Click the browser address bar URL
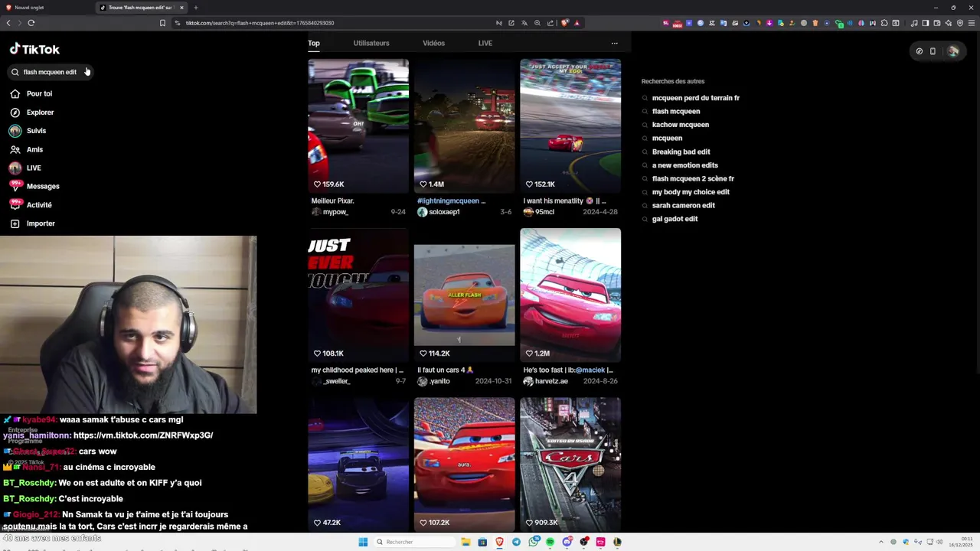This screenshot has width=980, height=551. [260, 23]
